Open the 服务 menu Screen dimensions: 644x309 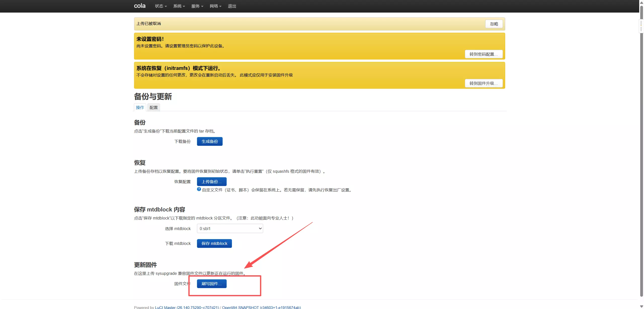point(197,6)
